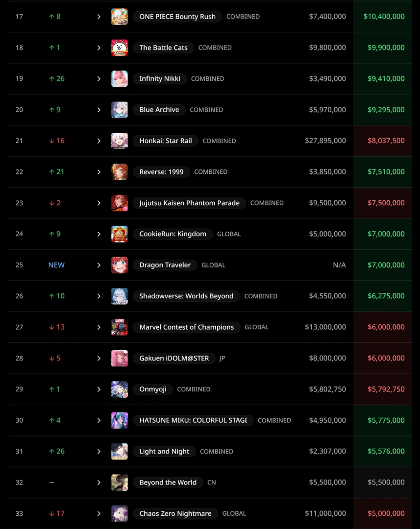Click the Beyond the World title
The image size is (420, 529).
[x=168, y=482]
